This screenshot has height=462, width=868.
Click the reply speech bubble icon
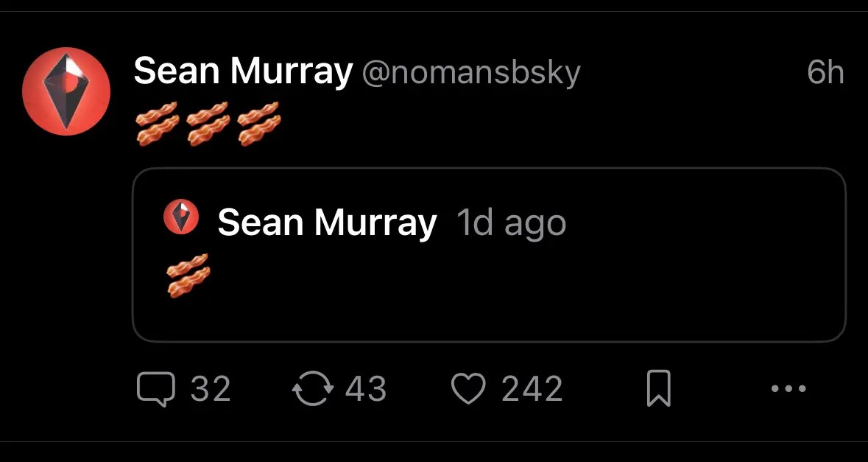[x=156, y=389]
